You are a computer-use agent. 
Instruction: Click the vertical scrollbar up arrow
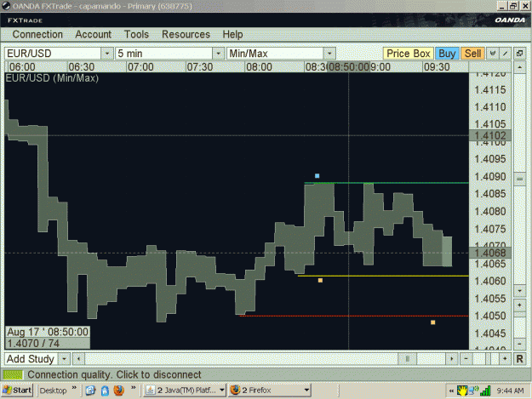(519, 67)
